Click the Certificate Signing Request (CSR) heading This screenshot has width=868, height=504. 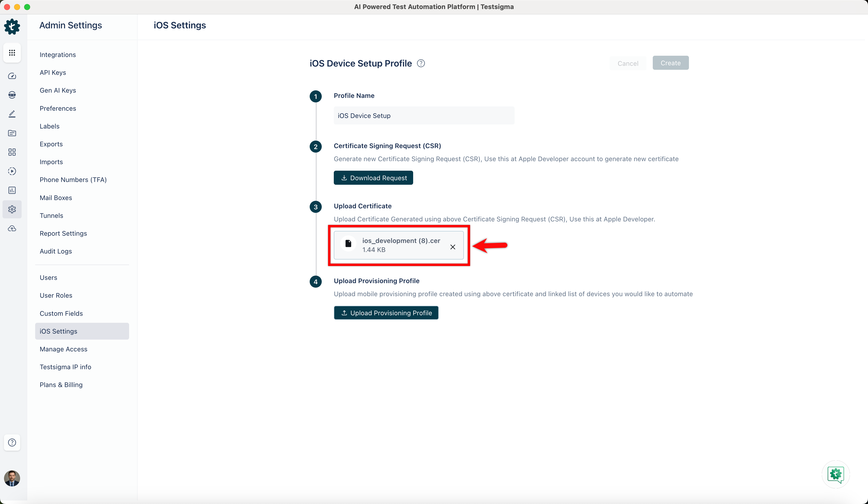(387, 146)
